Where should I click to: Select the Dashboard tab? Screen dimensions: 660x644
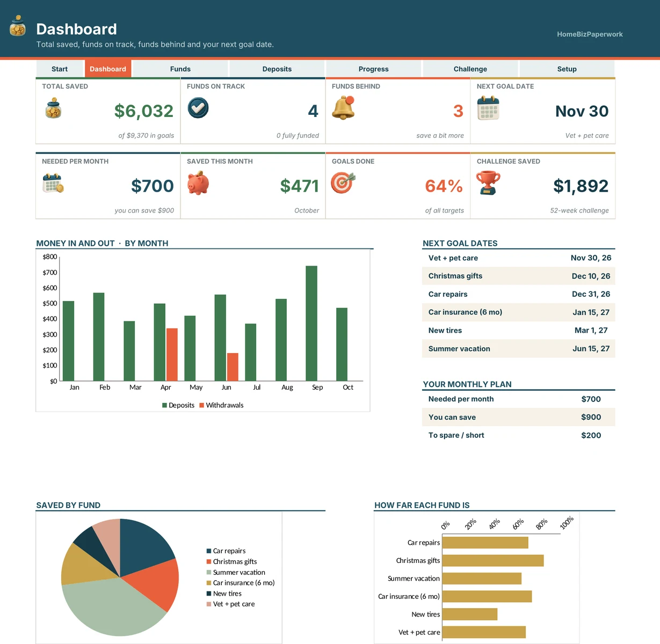point(108,69)
